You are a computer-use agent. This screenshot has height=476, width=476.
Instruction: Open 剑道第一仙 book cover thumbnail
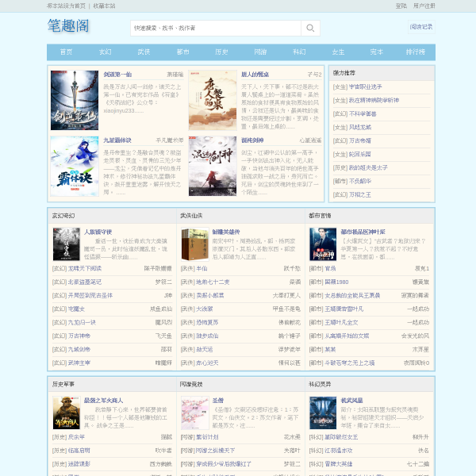(x=75, y=100)
